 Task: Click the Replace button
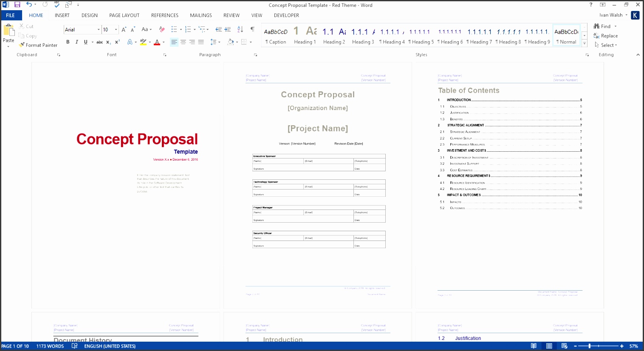[609, 36]
